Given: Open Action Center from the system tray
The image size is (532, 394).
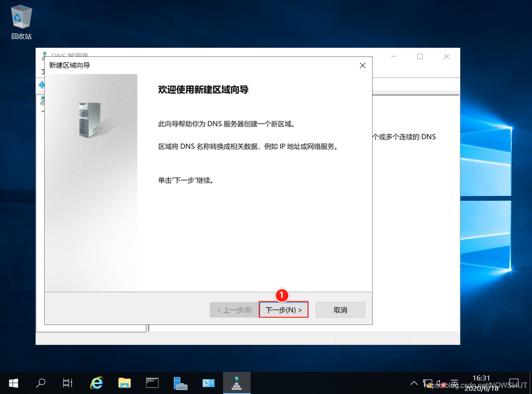Looking at the screenshot, I should tap(514, 383).
